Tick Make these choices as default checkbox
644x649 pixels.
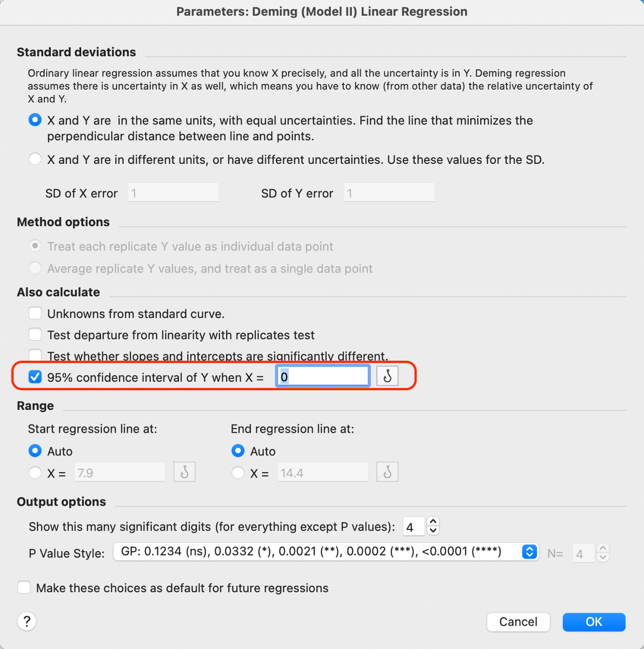click(24, 588)
